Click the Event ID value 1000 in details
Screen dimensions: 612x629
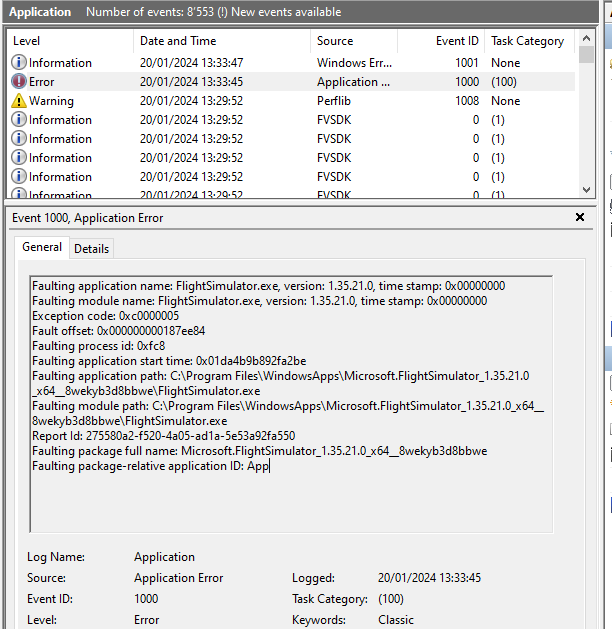click(146, 599)
